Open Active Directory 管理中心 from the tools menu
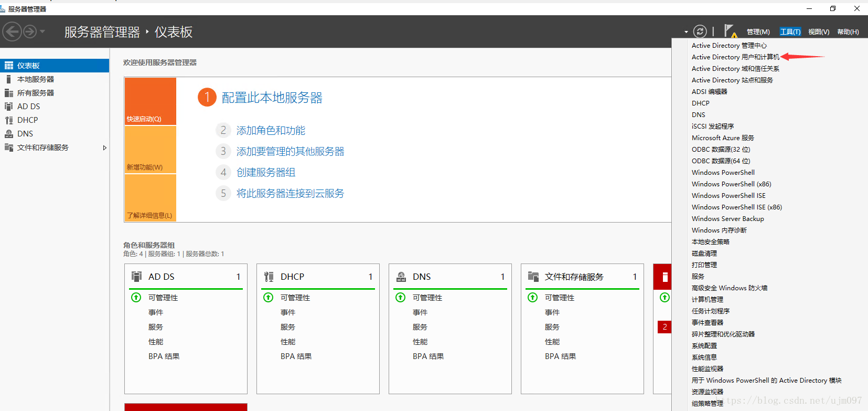Viewport: 868px width, 411px height. (x=729, y=46)
